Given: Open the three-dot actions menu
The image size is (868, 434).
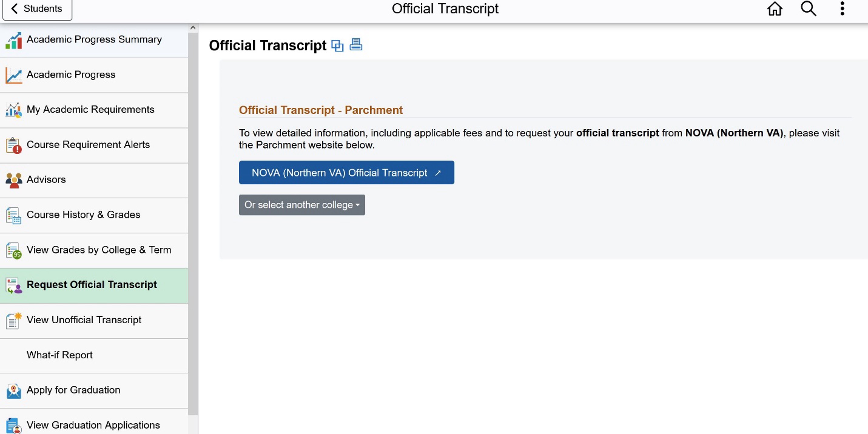Looking at the screenshot, I should coord(842,9).
